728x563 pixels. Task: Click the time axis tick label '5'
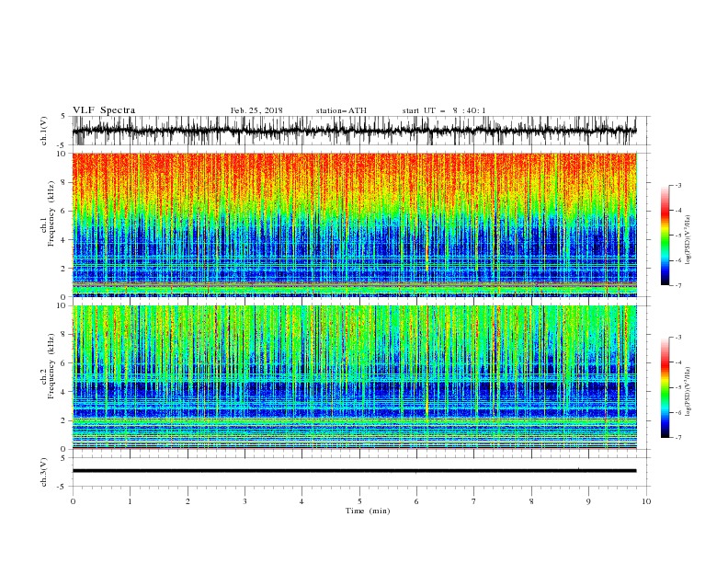[x=359, y=501]
